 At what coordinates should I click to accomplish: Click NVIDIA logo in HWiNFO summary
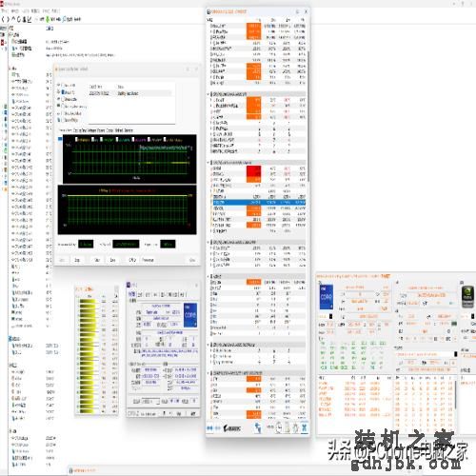coord(467,297)
